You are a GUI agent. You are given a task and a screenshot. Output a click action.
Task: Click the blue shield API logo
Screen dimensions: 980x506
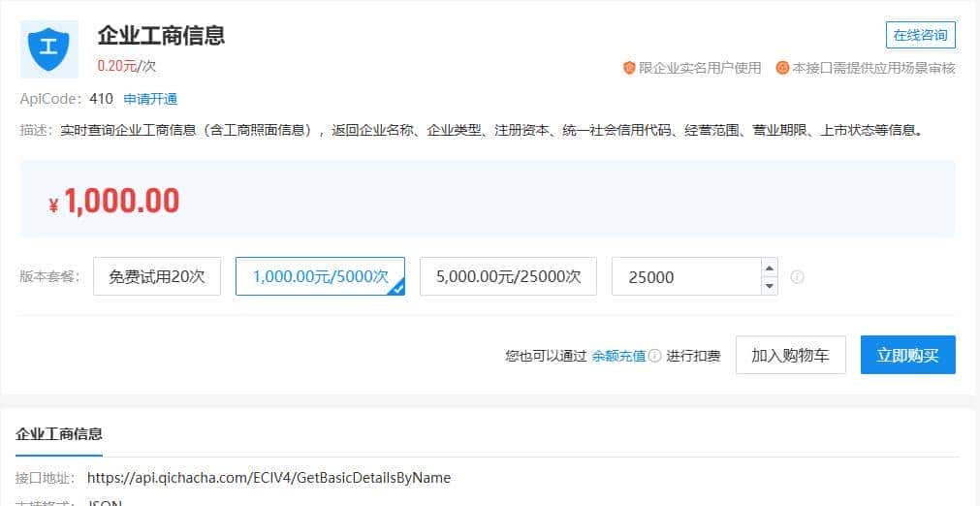(48, 48)
